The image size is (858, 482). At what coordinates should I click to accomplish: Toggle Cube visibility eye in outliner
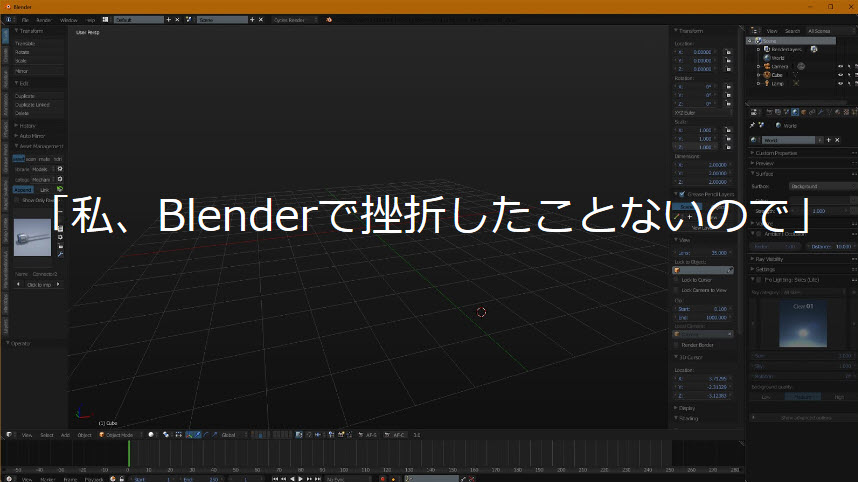(x=840, y=75)
